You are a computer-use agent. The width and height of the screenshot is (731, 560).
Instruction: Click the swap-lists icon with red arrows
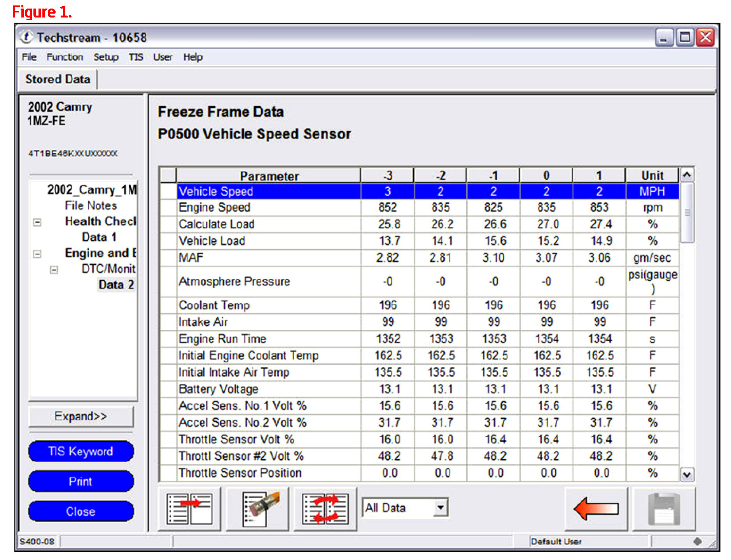click(x=325, y=509)
